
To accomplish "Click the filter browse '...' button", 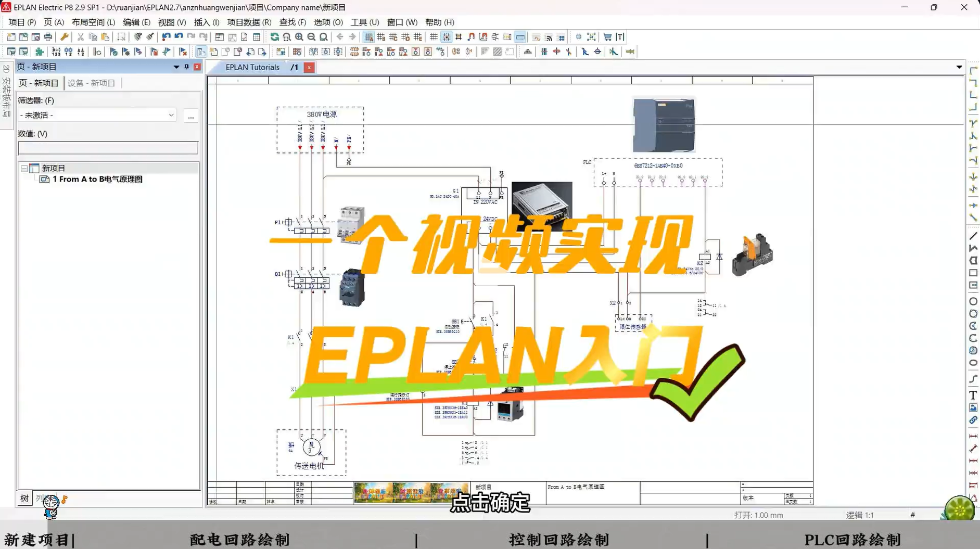I will [x=191, y=116].
